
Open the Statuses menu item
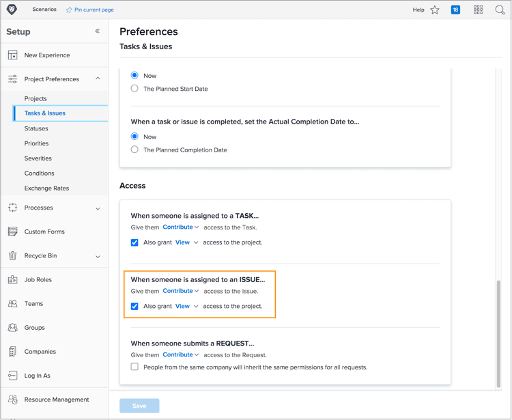[36, 128]
